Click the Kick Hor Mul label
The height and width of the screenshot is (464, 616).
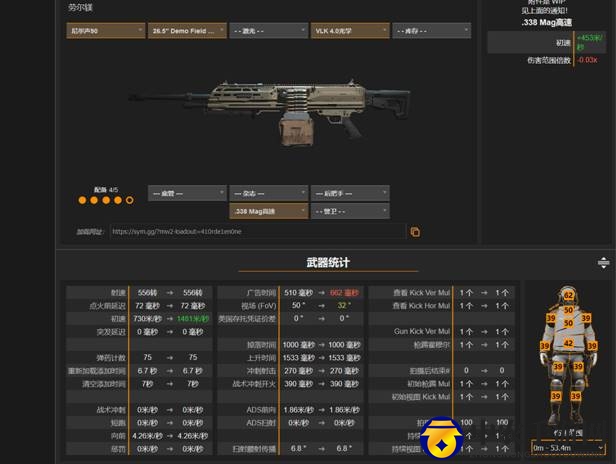[421, 306]
